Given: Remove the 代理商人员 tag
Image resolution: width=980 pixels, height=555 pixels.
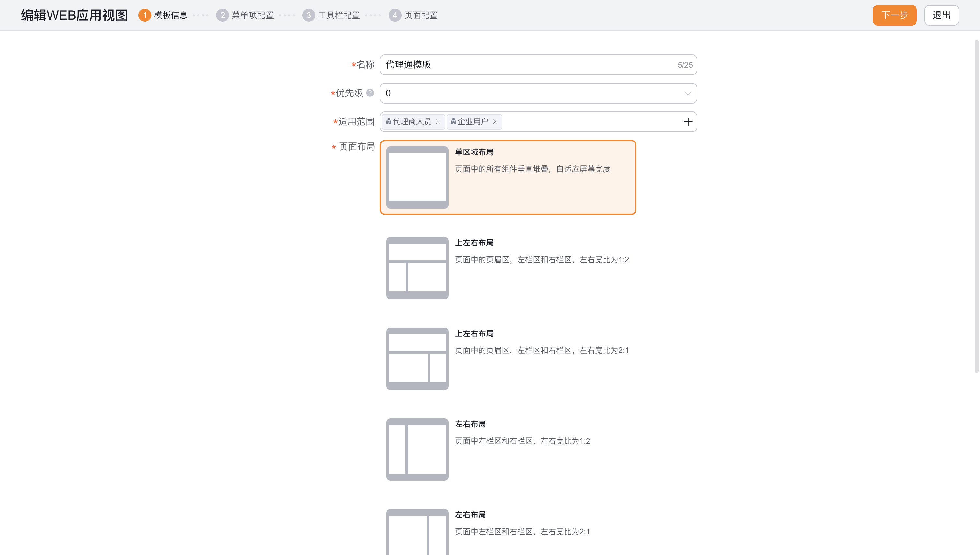Looking at the screenshot, I should pos(438,122).
